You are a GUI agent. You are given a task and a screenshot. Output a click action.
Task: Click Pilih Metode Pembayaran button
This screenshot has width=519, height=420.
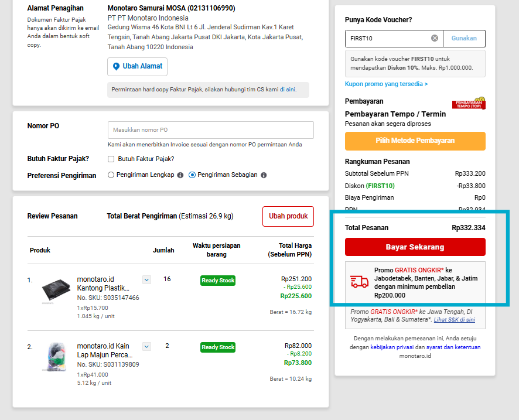click(x=415, y=141)
